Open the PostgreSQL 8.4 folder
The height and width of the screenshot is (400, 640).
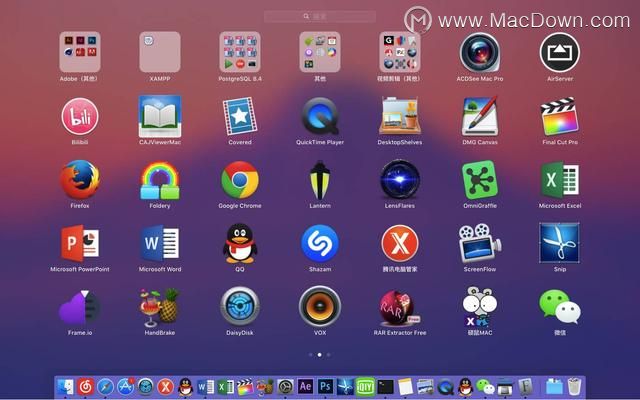pos(240,52)
